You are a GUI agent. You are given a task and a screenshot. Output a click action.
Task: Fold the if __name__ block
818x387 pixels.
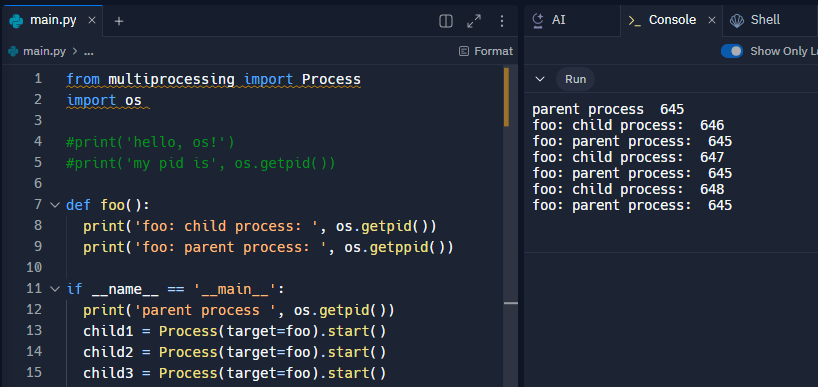point(55,289)
